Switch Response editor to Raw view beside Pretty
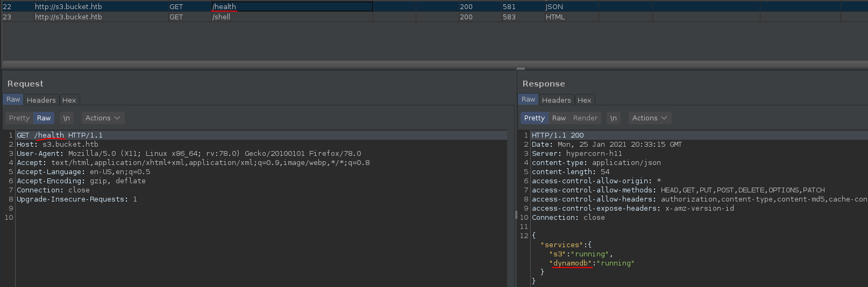 559,118
